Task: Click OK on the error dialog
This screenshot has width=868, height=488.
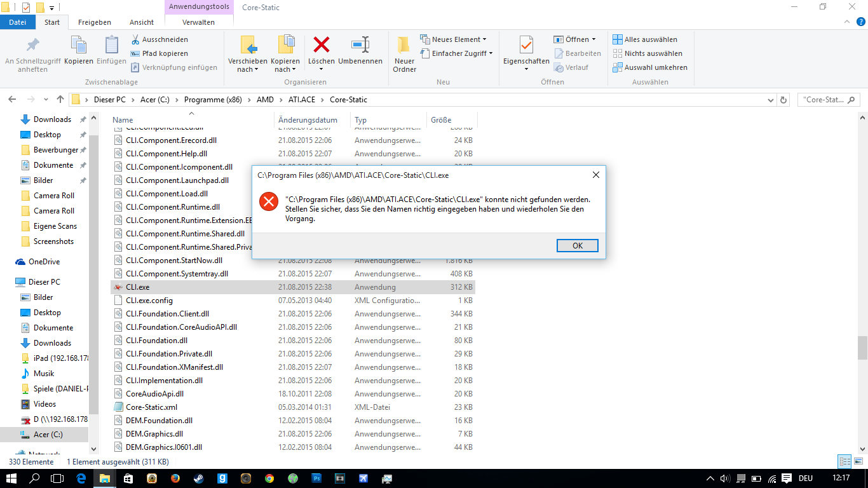Action: point(577,245)
